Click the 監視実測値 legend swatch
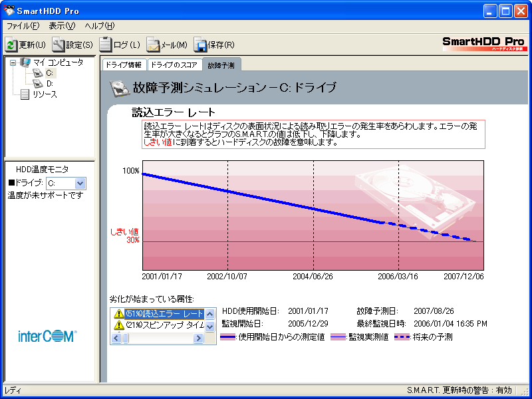The width and height of the screenshot is (532, 399). pos(339,337)
